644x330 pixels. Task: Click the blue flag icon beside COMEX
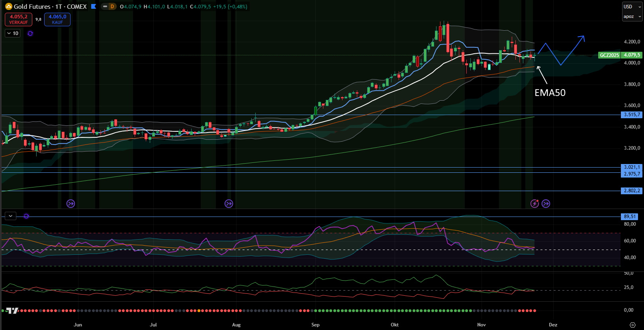(94, 6)
